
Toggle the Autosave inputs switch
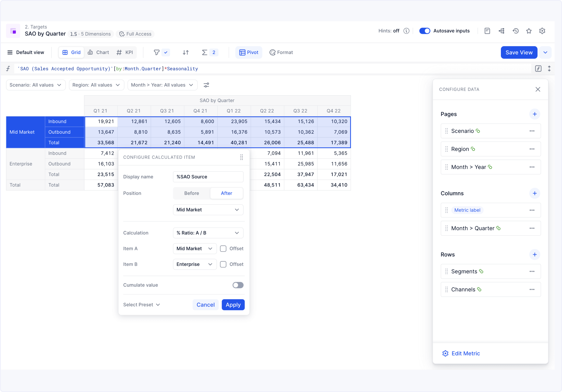[x=424, y=31]
